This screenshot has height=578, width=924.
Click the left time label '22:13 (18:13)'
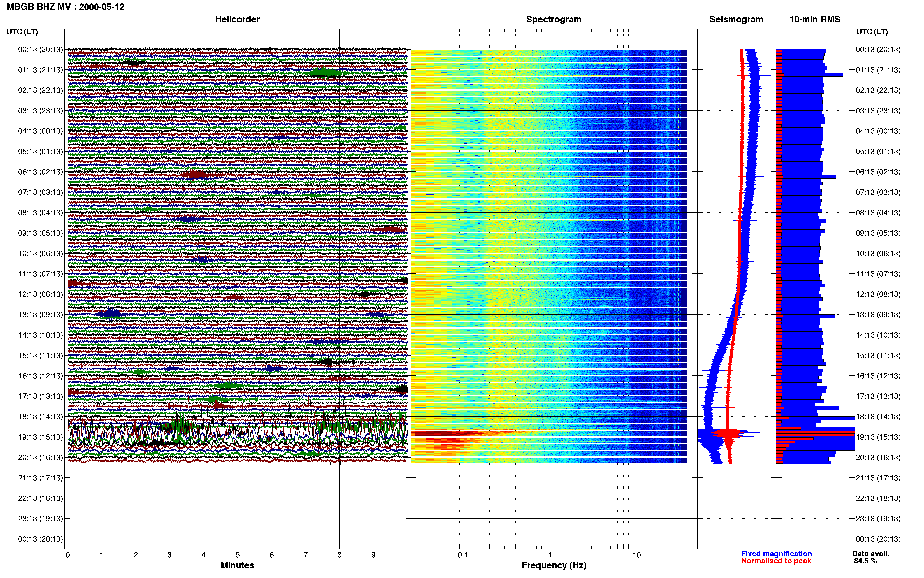coord(41,498)
